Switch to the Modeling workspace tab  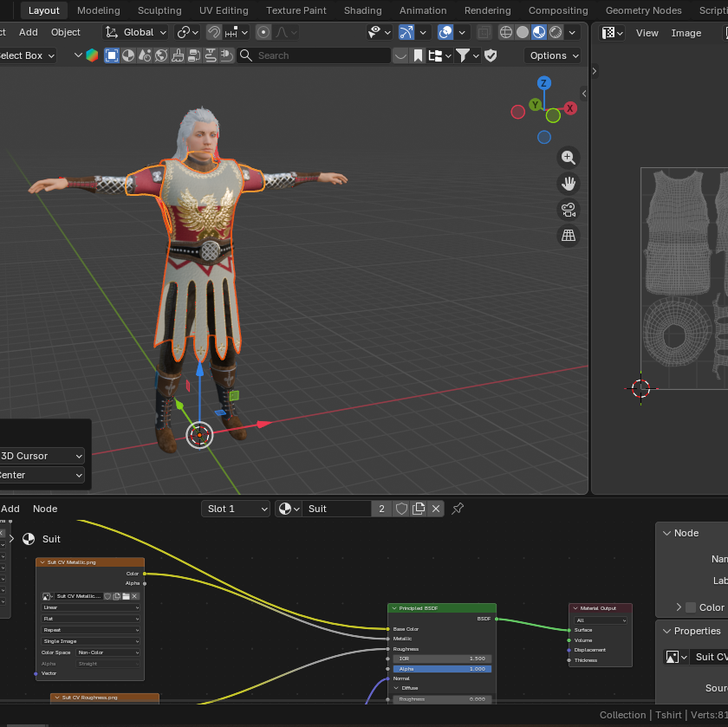[99, 10]
